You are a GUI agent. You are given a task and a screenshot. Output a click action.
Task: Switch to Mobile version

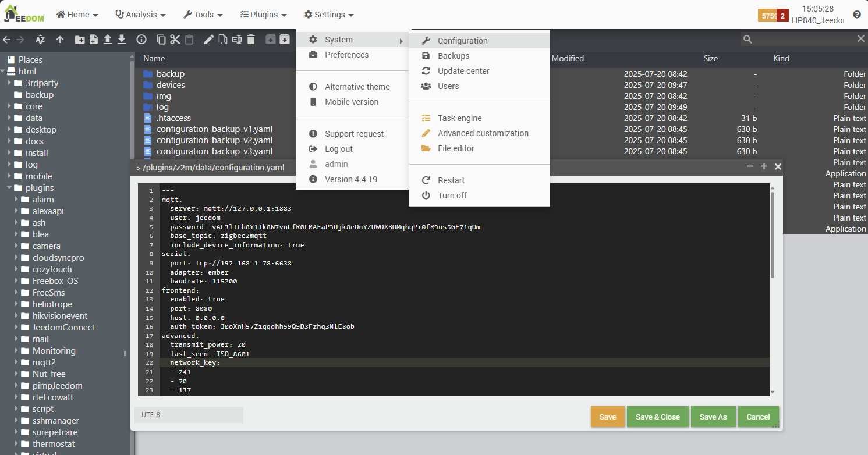coord(351,102)
